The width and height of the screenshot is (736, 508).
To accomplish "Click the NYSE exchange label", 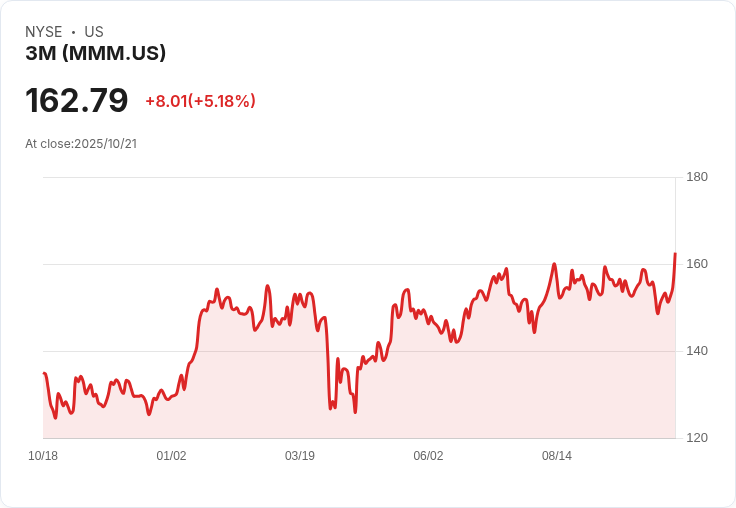I will tap(44, 32).
